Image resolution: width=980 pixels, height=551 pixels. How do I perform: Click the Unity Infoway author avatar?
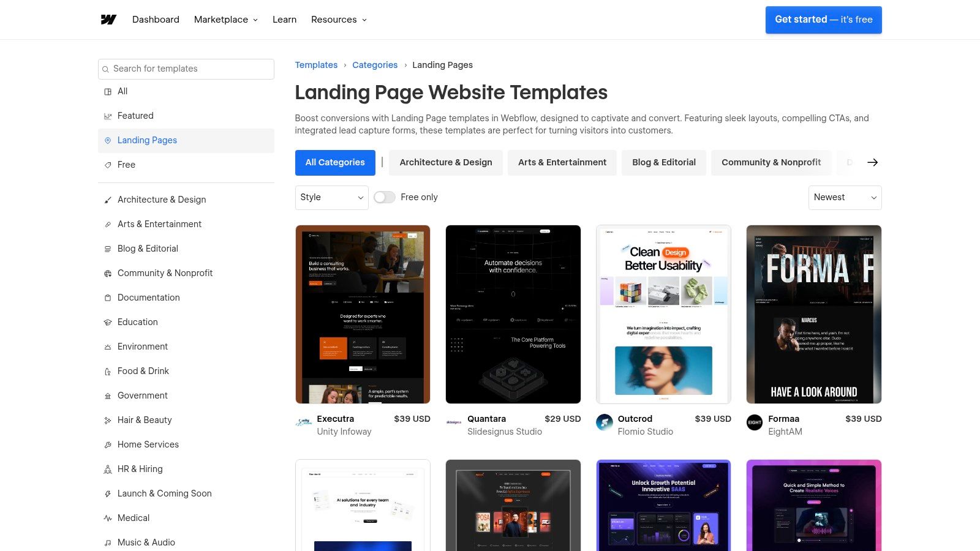[x=304, y=422]
